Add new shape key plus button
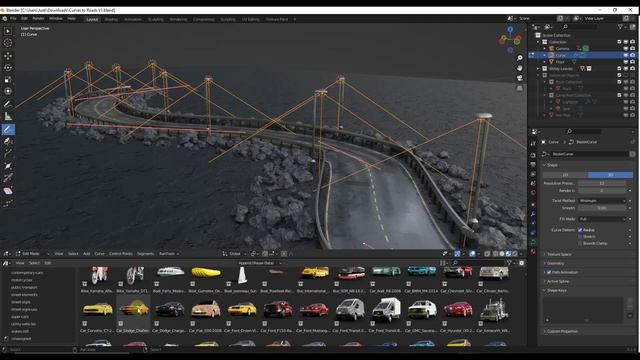 tap(630, 300)
